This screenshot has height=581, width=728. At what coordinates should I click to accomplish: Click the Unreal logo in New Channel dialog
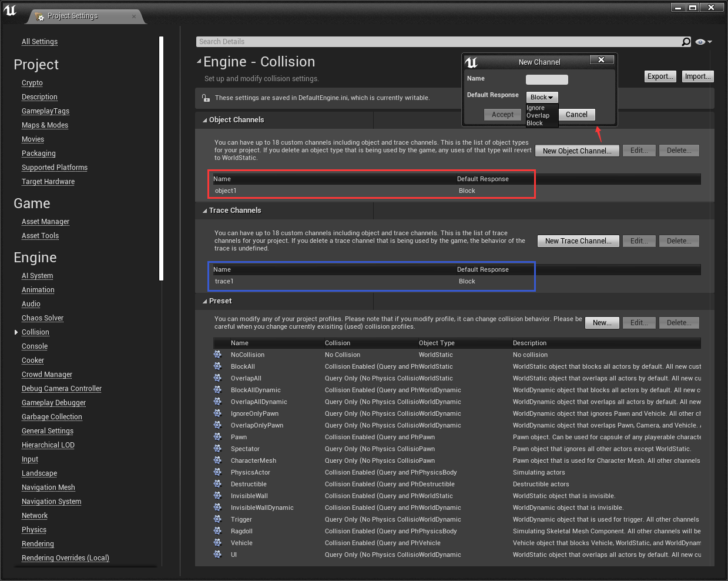(x=471, y=62)
